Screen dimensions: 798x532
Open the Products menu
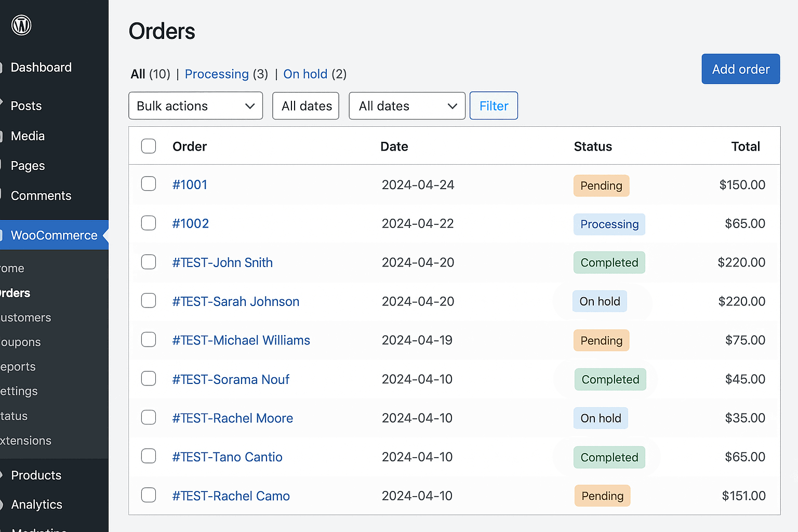click(36, 475)
